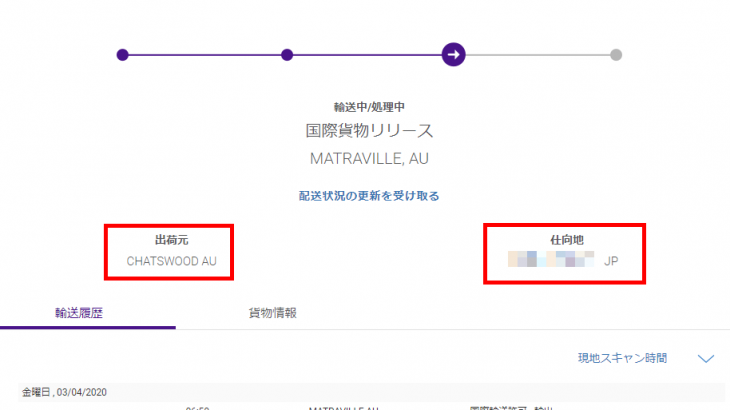730x410 pixels.
Task: Click the gray progress line before final step
Action: click(x=540, y=54)
